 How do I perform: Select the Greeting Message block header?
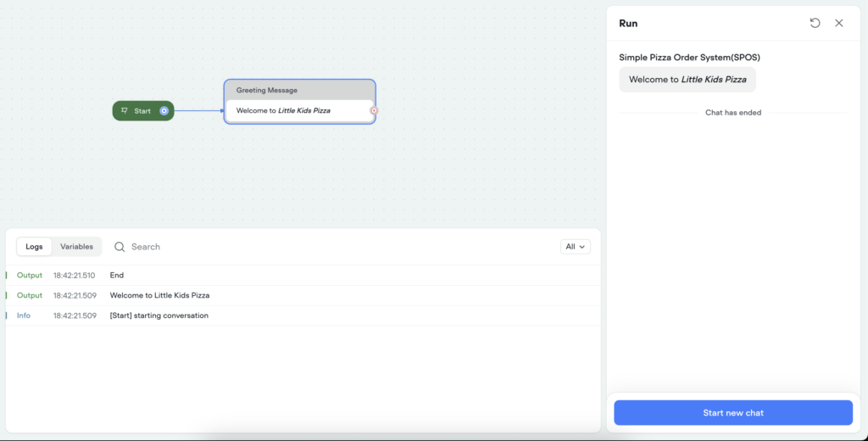click(x=299, y=90)
